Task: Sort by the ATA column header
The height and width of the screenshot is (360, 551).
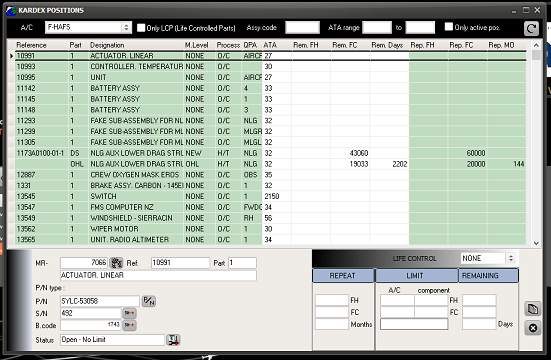Action: tap(277, 45)
